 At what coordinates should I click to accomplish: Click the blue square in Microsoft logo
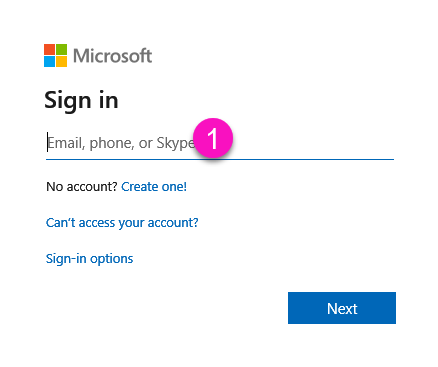pyautogui.click(x=49, y=61)
